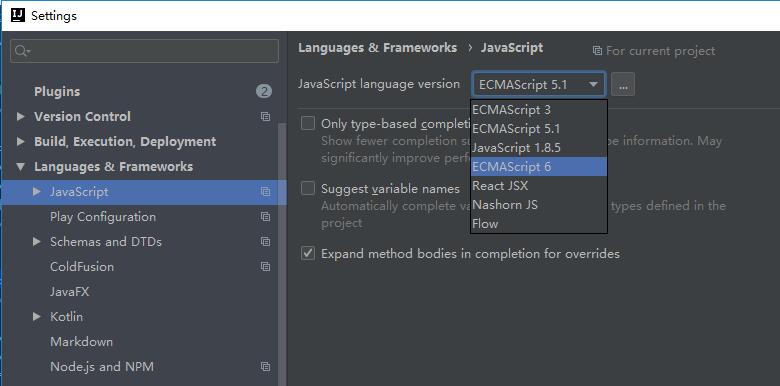This screenshot has width=780, height=386.
Task: Click the For current project copy icon
Action: coord(597,51)
